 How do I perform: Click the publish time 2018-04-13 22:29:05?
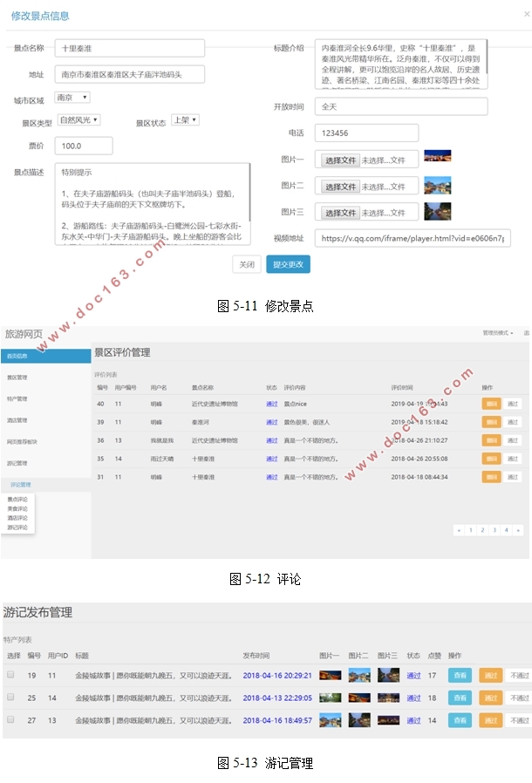click(277, 698)
